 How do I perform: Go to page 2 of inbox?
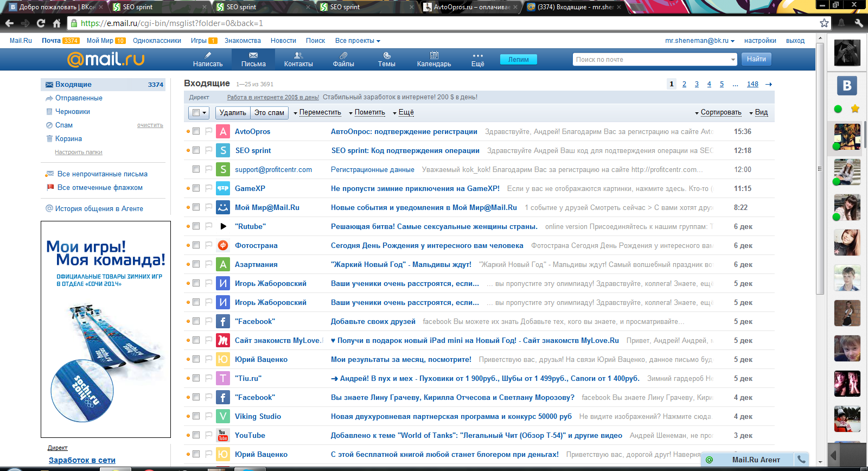684,84
